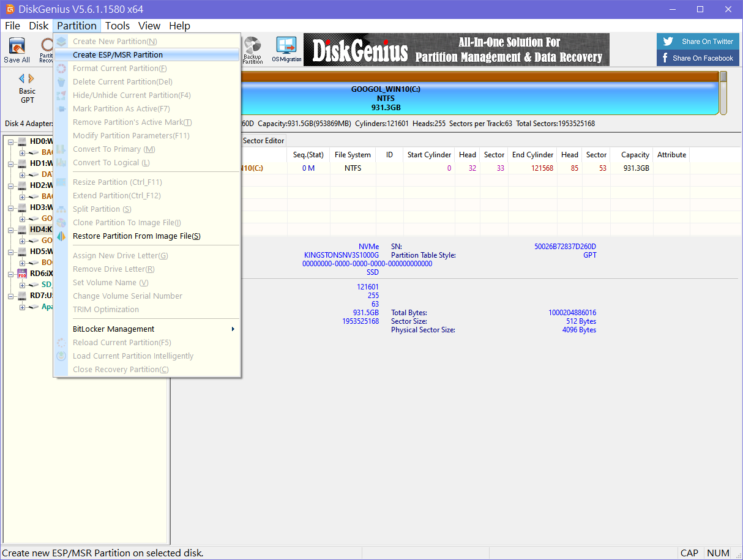Click the Clone Partition To Image pie icon
This screenshot has height=560, width=743.
[x=61, y=223]
